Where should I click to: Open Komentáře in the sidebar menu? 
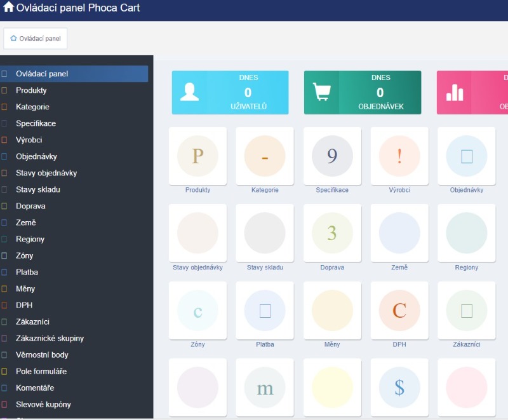click(x=74, y=388)
